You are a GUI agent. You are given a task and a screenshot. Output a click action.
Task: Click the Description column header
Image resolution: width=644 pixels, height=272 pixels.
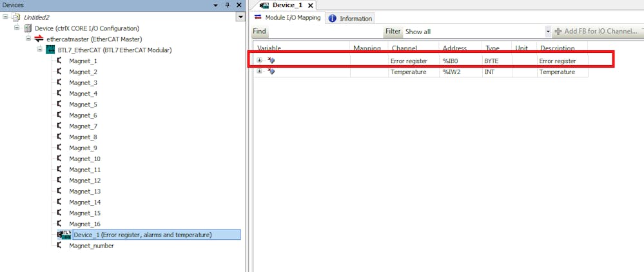coord(562,48)
